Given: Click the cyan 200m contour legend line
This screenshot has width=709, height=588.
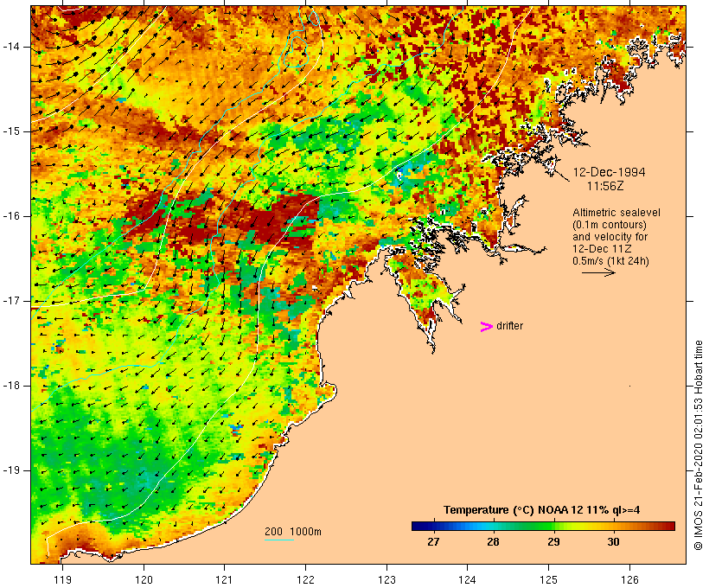Looking at the screenshot, I should 279,540.
